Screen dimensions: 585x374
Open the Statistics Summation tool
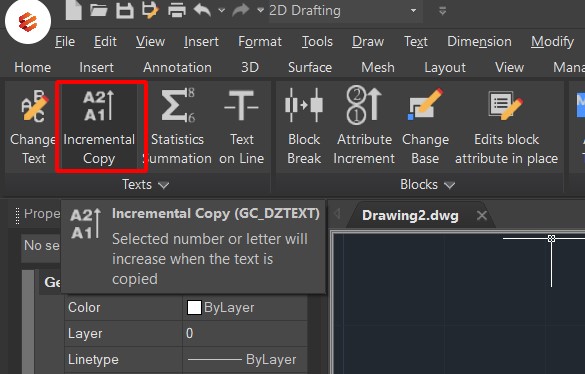[178, 127]
